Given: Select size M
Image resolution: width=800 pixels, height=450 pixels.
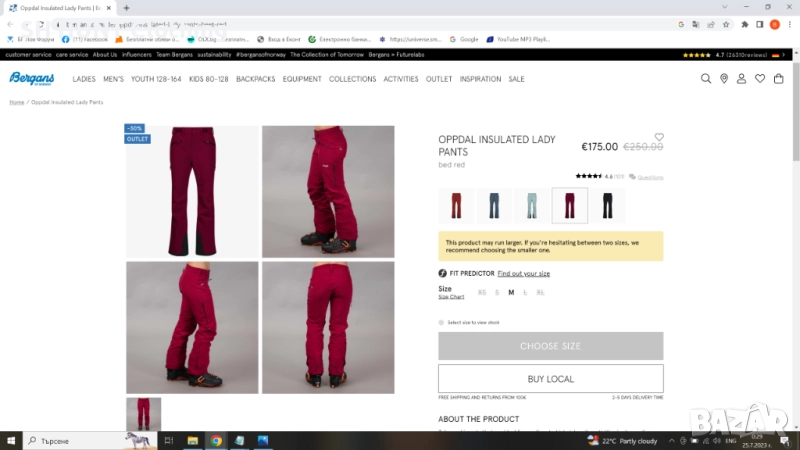Looking at the screenshot, I should 511,293.
